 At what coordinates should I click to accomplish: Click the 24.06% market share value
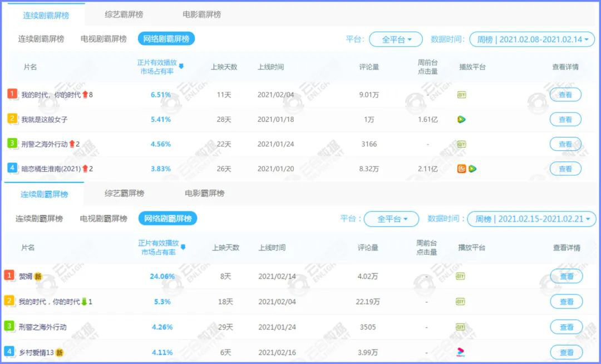(x=162, y=276)
